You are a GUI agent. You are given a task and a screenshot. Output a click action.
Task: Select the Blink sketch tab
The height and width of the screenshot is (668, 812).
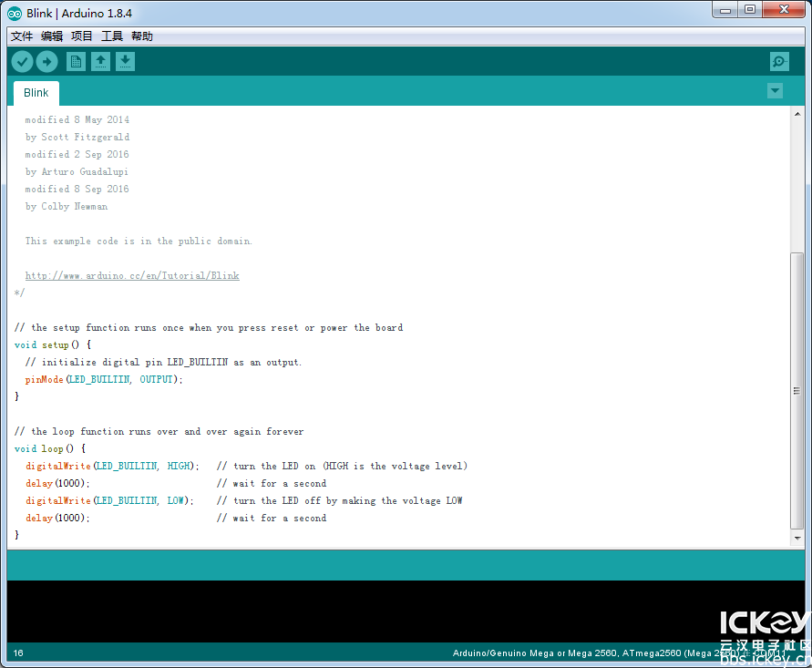click(36, 93)
